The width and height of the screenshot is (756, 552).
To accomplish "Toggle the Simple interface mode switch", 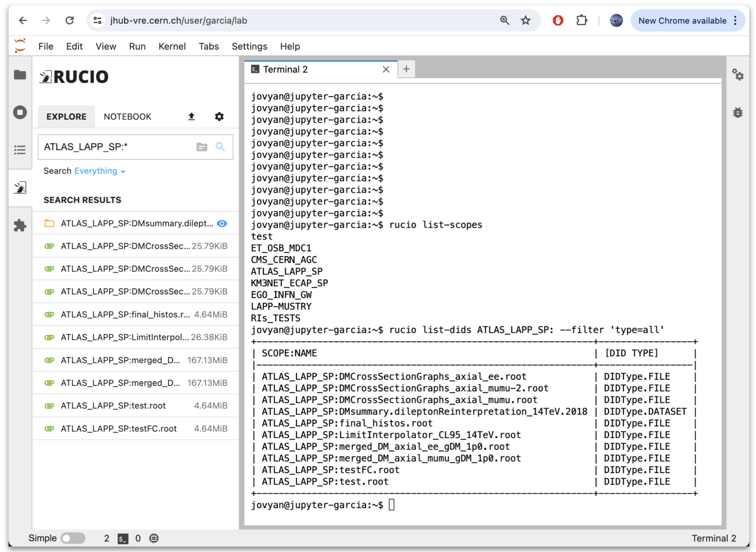I will pos(73,538).
